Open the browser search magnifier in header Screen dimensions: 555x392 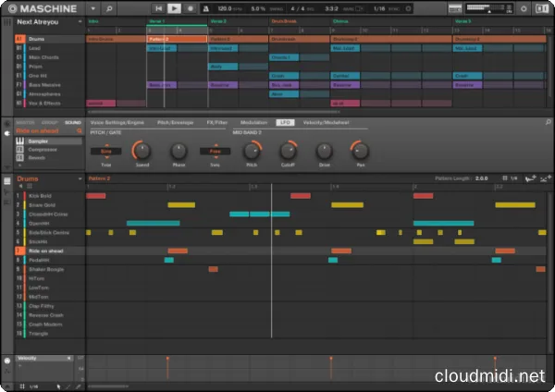pyautogui.click(x=109, y=8)
